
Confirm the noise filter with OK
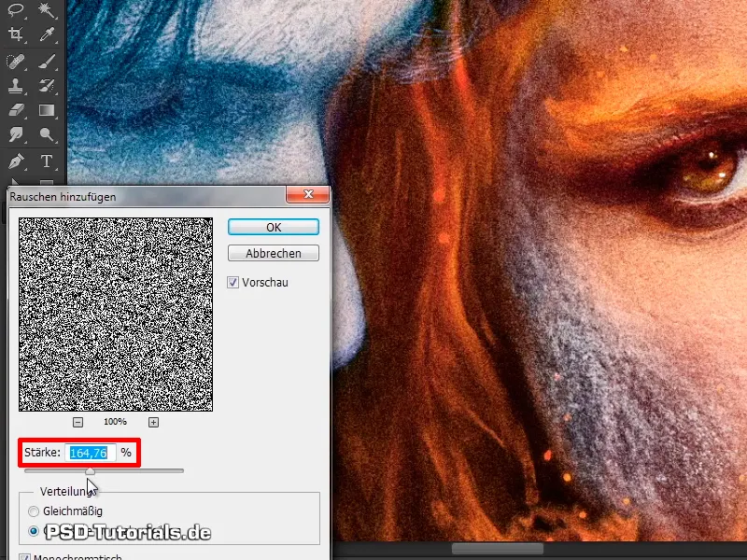(274, 227)
